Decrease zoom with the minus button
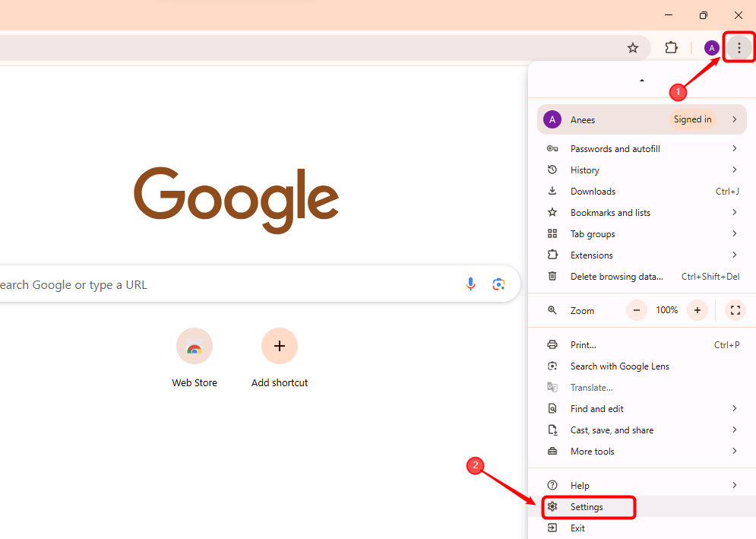756x539 pixels. click(x=637, y=310)
